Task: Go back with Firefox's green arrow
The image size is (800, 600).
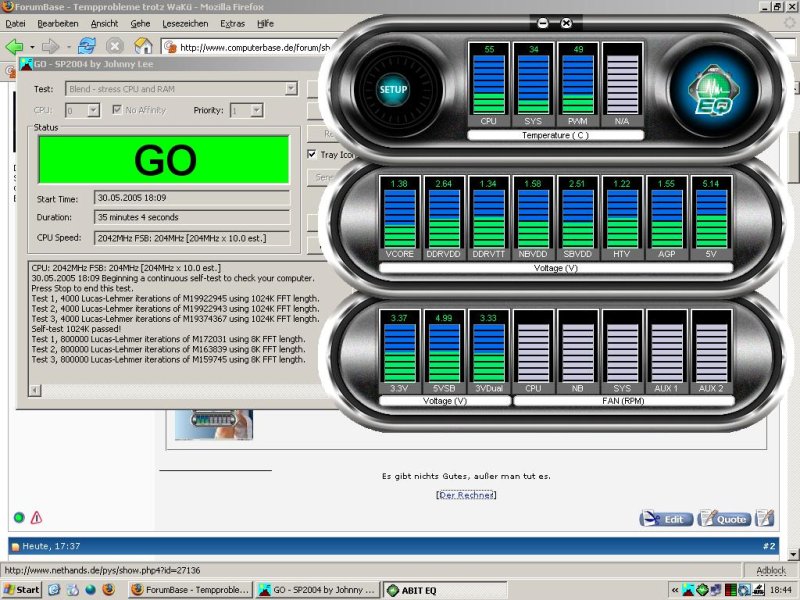Action: [x=14, y=47]
